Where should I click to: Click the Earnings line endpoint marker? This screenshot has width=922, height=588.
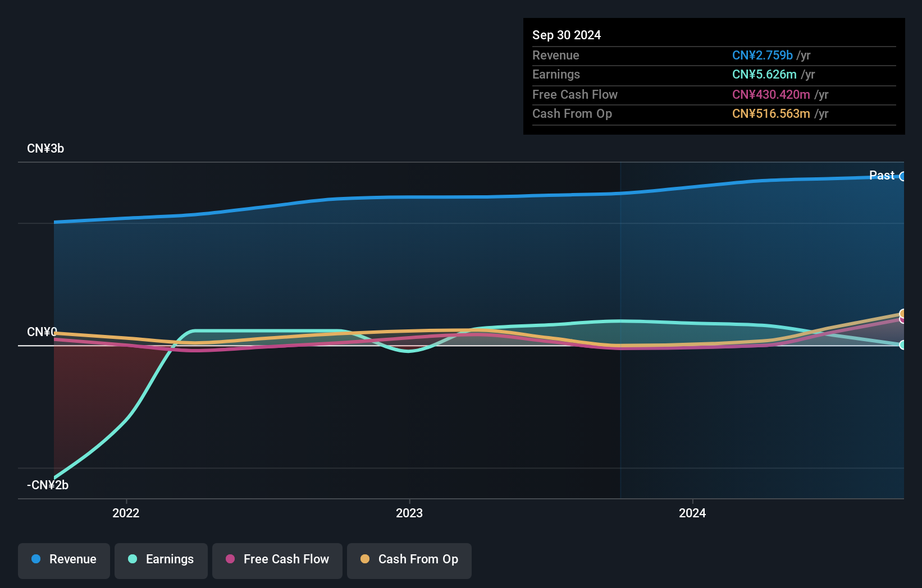click(903, 345)
